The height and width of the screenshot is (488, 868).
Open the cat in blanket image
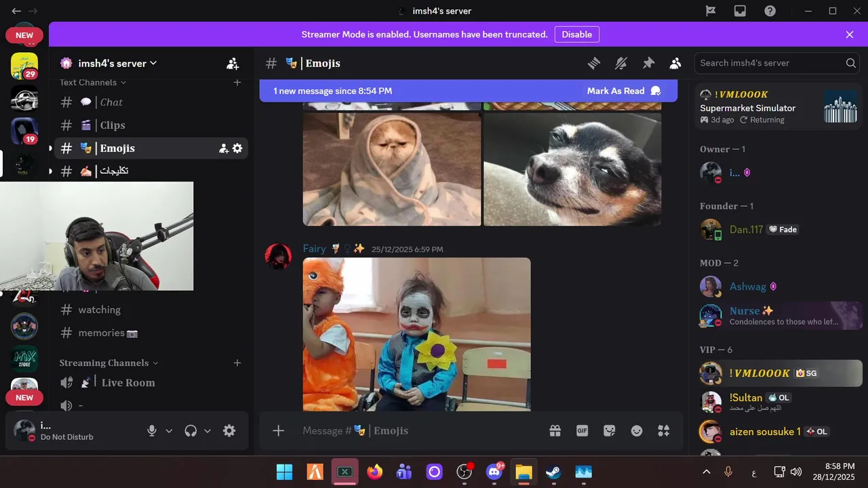[x=392, y=169]
